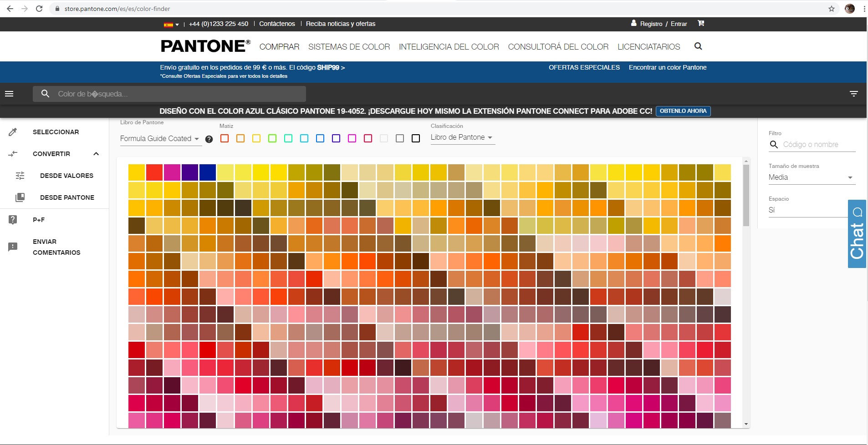Open the search magnifier icon

point(698,46)
